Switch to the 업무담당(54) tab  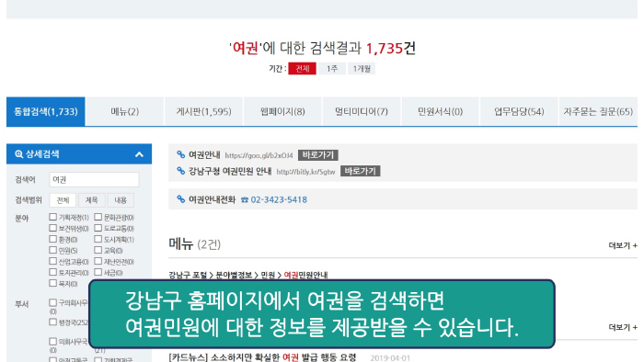click(x=519, y=111)
